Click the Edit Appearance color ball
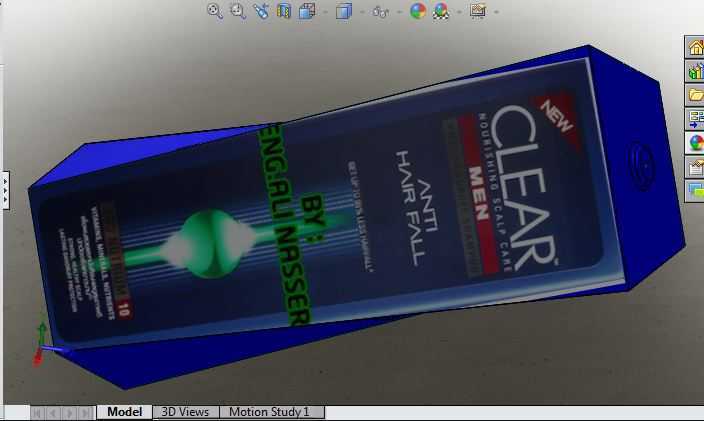The image size is (704, 421). click(418, 11)
